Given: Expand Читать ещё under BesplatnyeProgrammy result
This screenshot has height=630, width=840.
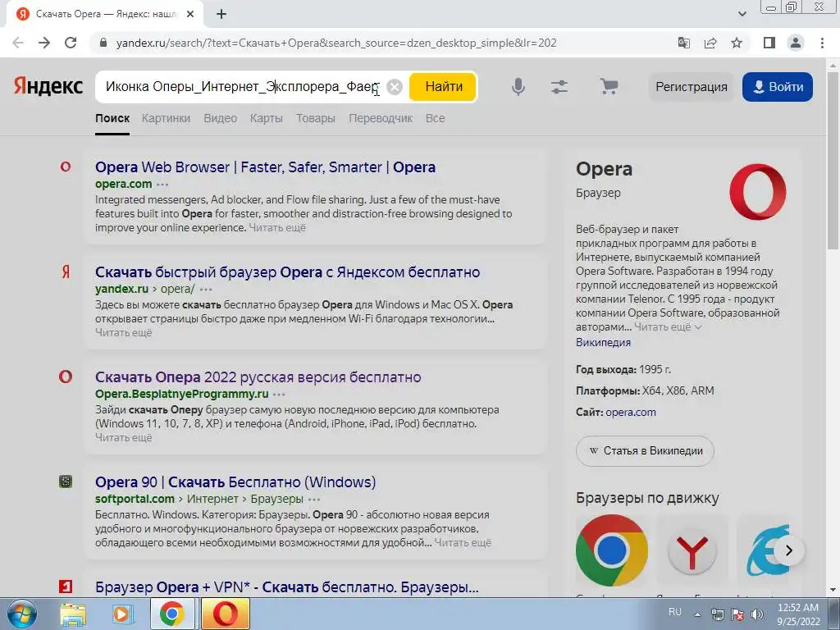Looking at the screenshot, I should tap(124, 438).
